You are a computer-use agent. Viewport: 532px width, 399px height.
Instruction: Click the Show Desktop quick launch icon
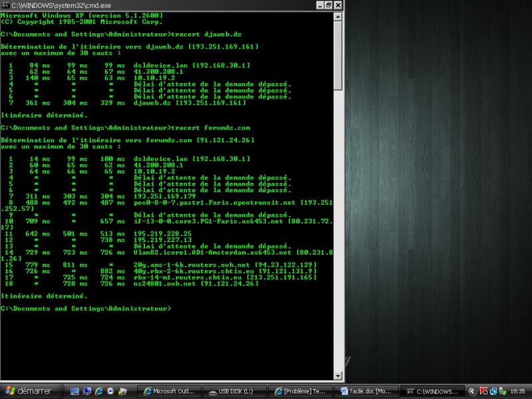pyautogui.click(x=75, y=391)
